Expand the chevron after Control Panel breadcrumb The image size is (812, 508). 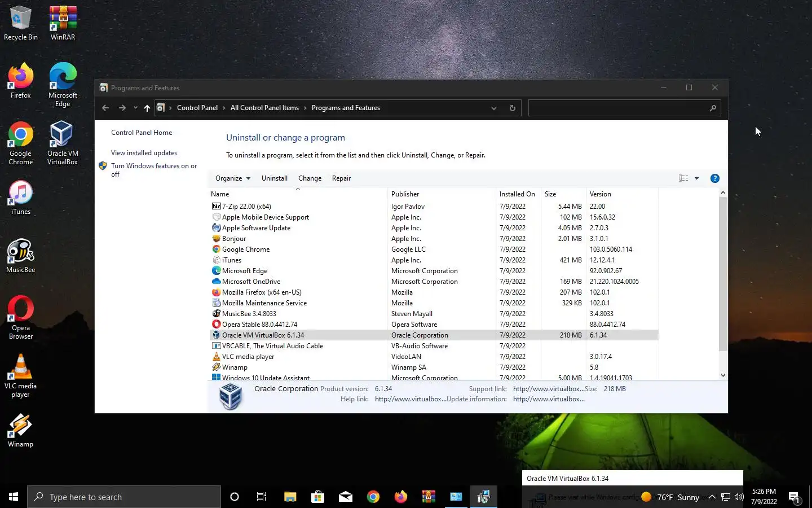(224, 108)
